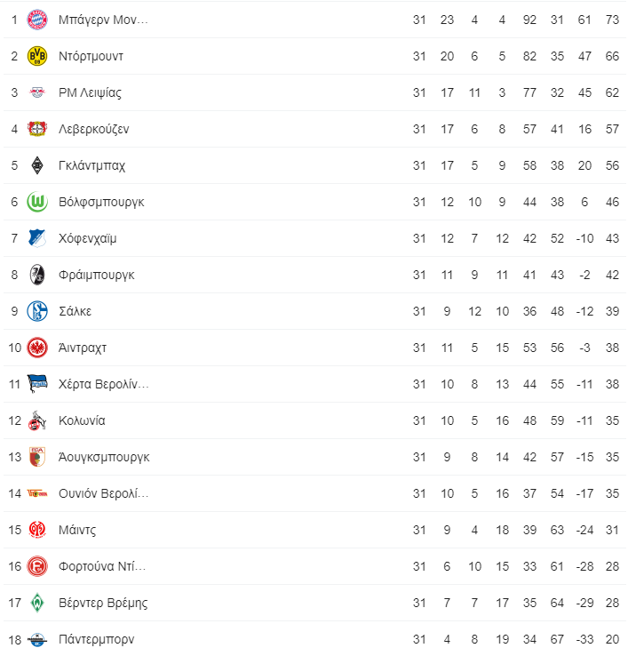Screen dimensions: 644x664
Task: Click the Bayern Munich club logo
Action: click(37, 20)
